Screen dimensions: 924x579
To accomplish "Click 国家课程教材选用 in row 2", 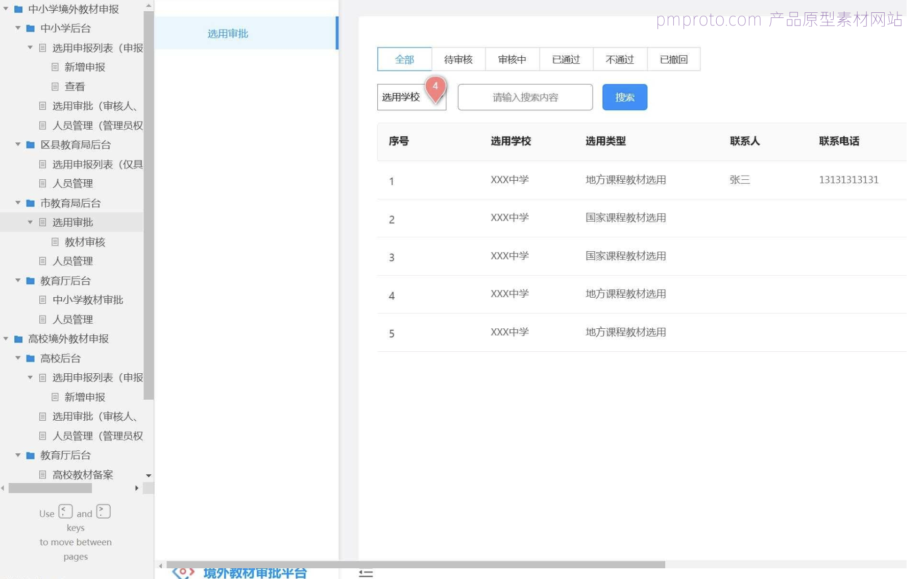I will tap(625, 218).
